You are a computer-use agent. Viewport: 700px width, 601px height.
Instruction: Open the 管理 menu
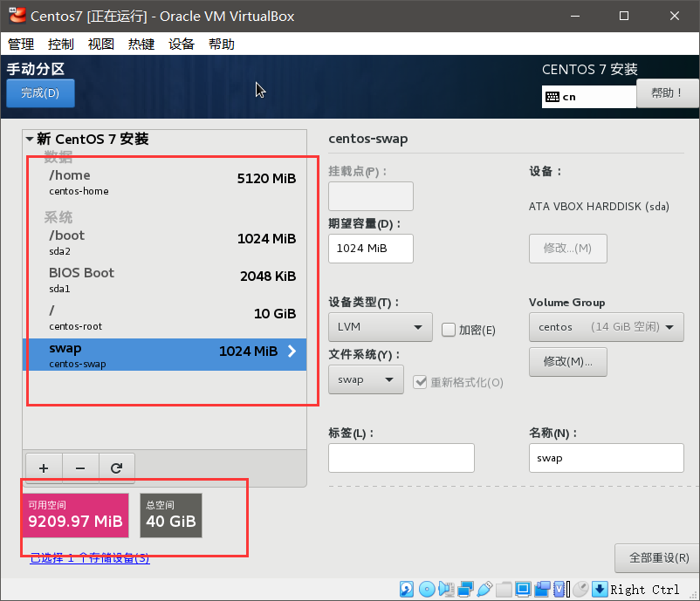(21, 44)
